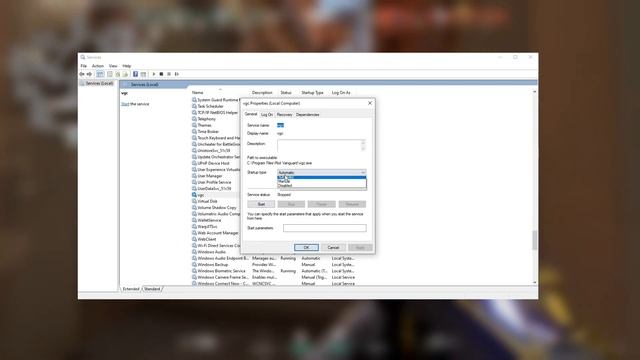Toggle the Show/Hide Console Tree toolbar icon
This screenshot has height=360, width=640.
click(x=100, y=74)
